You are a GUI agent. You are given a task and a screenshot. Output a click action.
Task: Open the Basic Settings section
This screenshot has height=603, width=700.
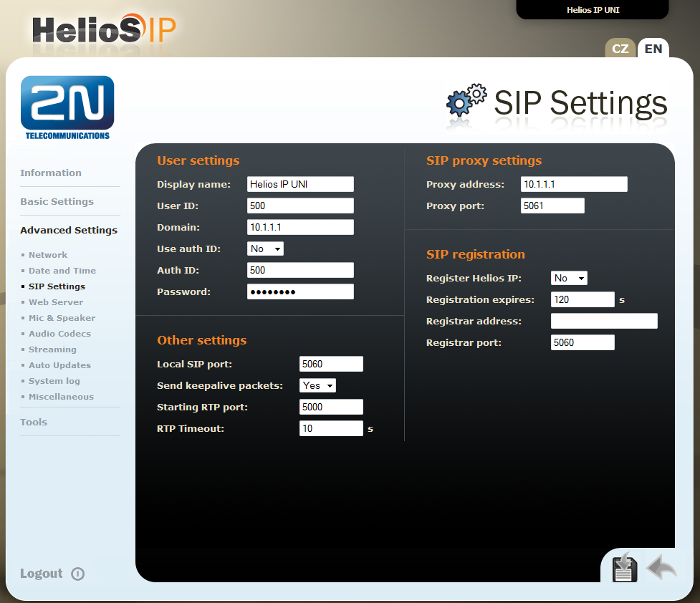[57, 201]
